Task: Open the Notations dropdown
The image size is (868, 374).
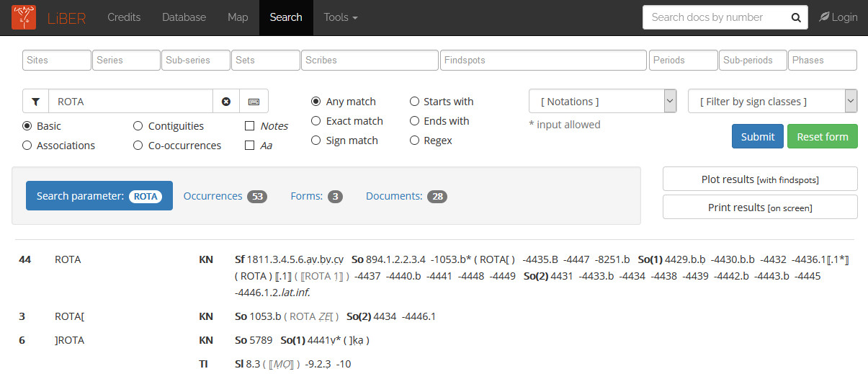Action: pos(602,102)
